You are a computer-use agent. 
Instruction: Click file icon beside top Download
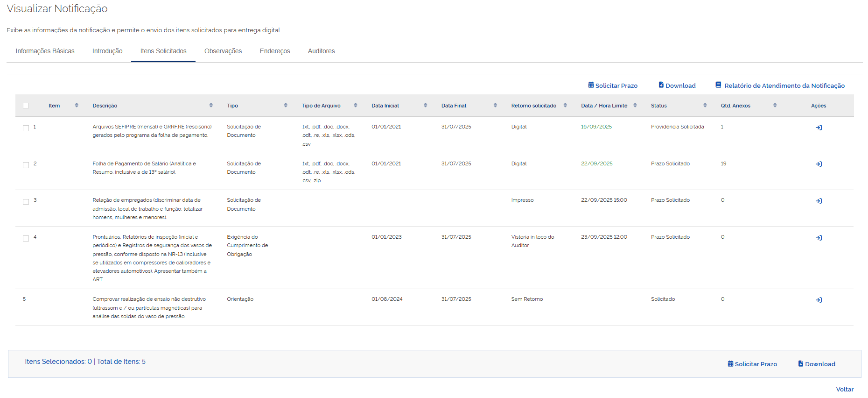[661, 85]
